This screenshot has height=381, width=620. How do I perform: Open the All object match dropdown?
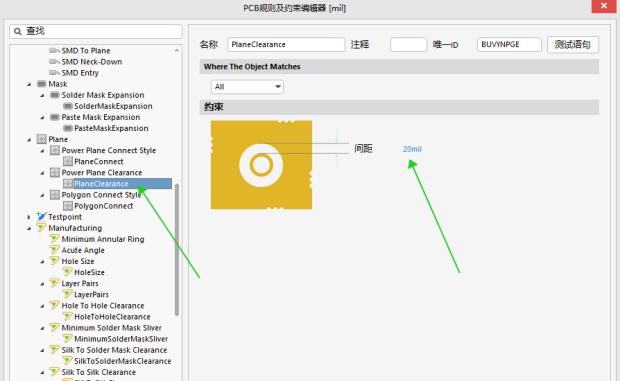tap(247, 87)
